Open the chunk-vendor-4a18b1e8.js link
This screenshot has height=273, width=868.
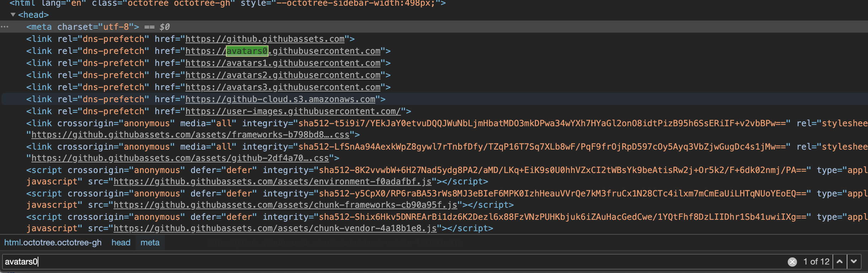click(x=275, y=228)
